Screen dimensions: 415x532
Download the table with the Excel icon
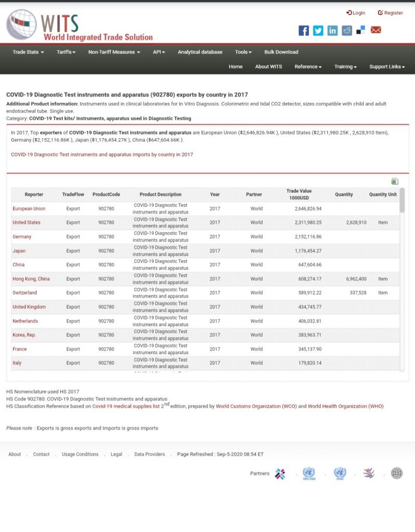point(395,181)
